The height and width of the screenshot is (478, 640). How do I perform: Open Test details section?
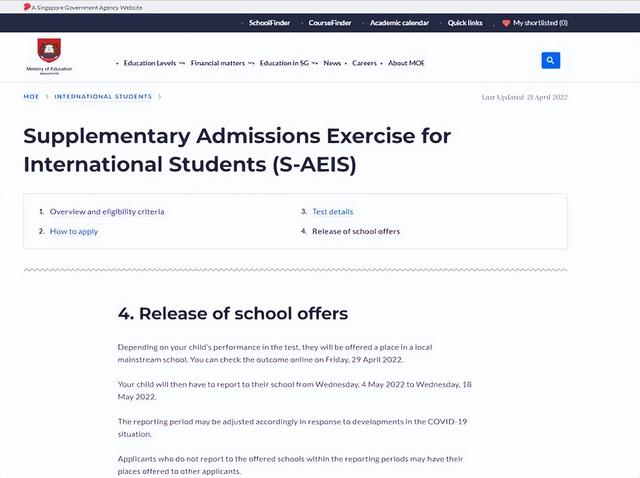333,211
